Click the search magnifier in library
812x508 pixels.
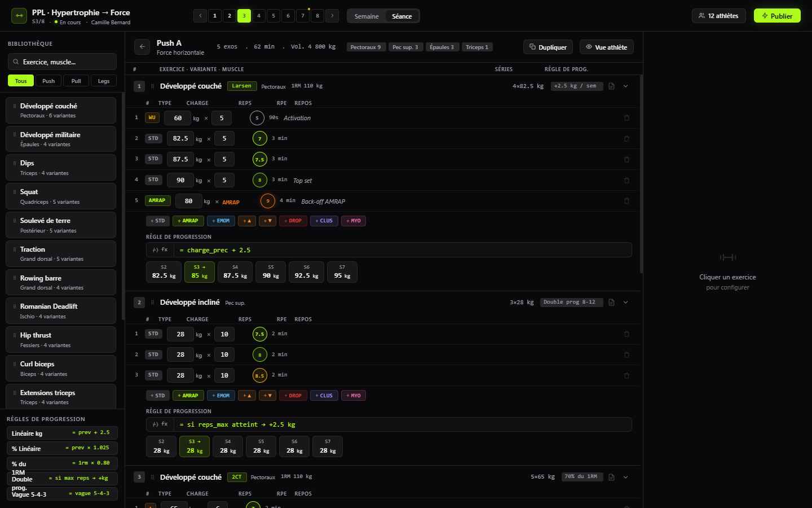pos(16,62)
